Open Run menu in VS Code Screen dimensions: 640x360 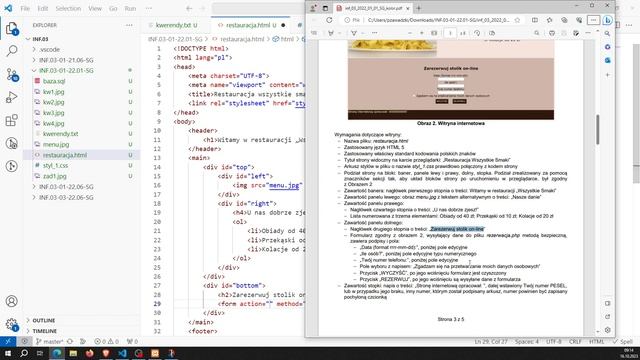pyautogui.click(x=130, y=8)
